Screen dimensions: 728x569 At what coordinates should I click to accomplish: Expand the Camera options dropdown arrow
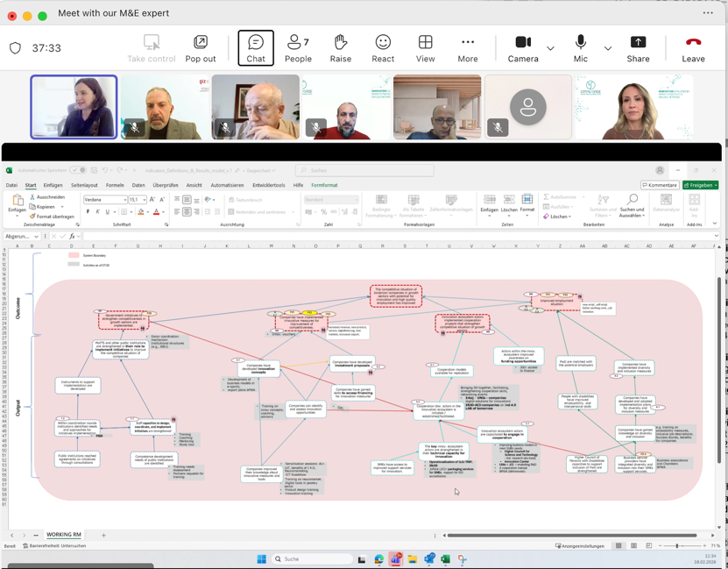(550, 48)
